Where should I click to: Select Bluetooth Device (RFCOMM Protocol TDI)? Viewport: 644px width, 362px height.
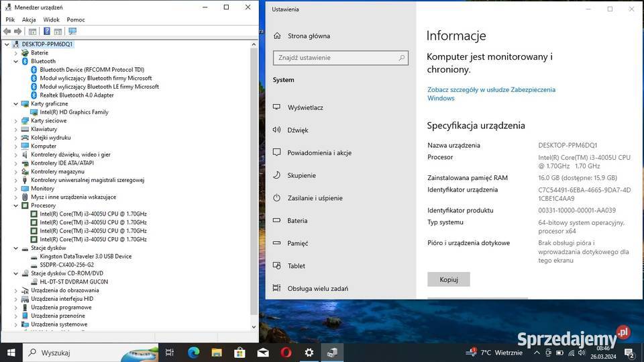(x=92, y=70)
